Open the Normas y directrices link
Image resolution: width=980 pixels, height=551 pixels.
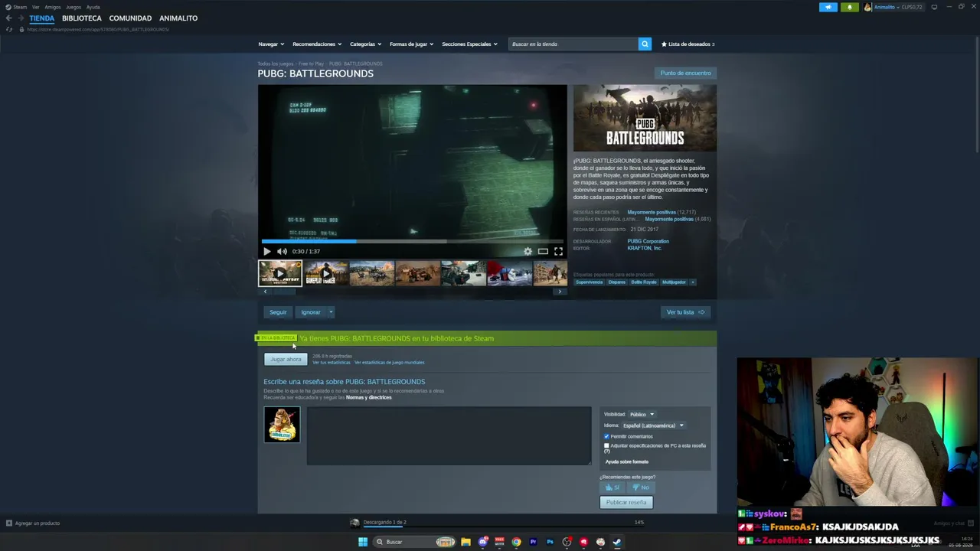[x=368, y=397]
